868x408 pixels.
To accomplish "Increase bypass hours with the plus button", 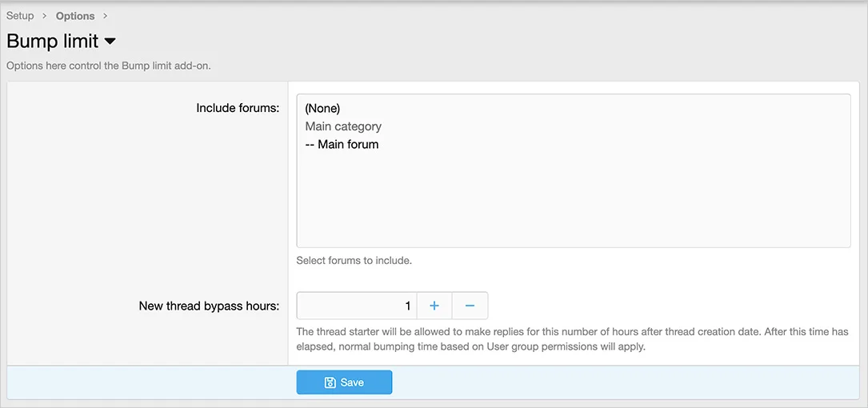I will click(x=434, y=306).
